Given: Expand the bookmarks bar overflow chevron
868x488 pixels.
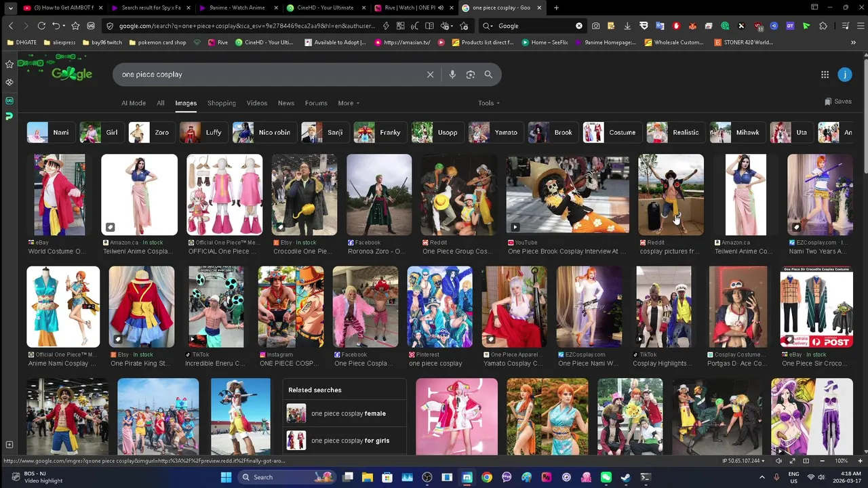Looking at the screenshot, I should point(853,42).
